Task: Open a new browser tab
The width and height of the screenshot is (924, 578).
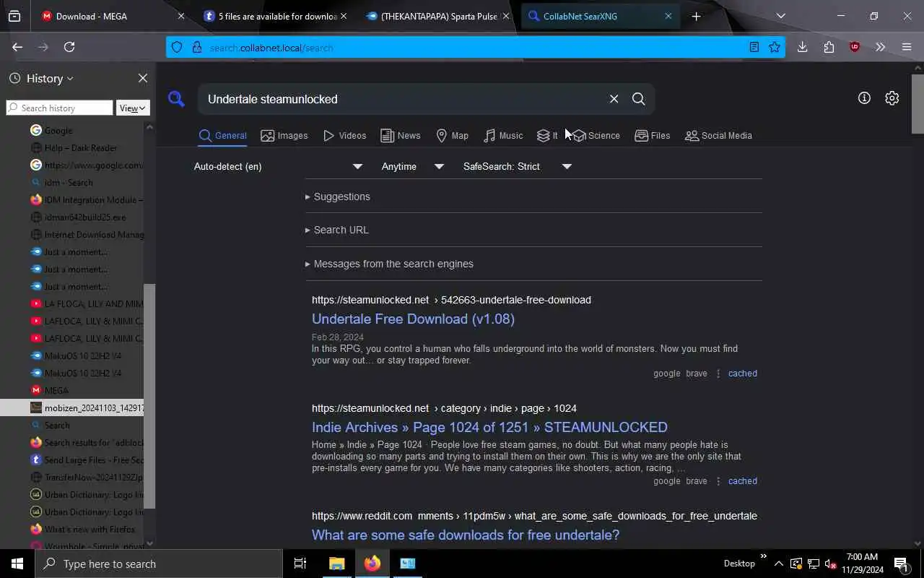Action: click(696, 16)
